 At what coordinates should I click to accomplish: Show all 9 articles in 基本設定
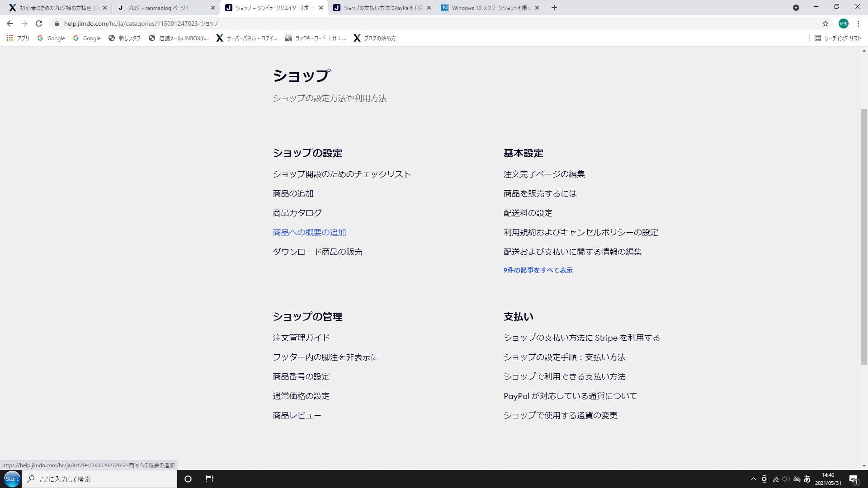click(538, 270)
